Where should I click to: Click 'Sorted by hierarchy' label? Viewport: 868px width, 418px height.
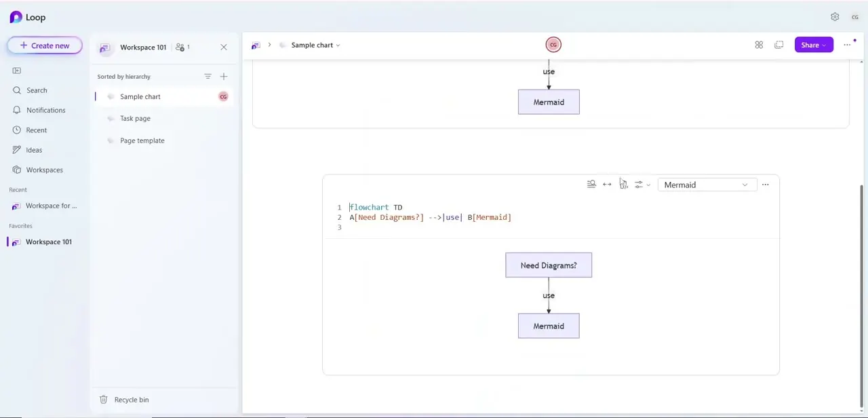[124, 77]
